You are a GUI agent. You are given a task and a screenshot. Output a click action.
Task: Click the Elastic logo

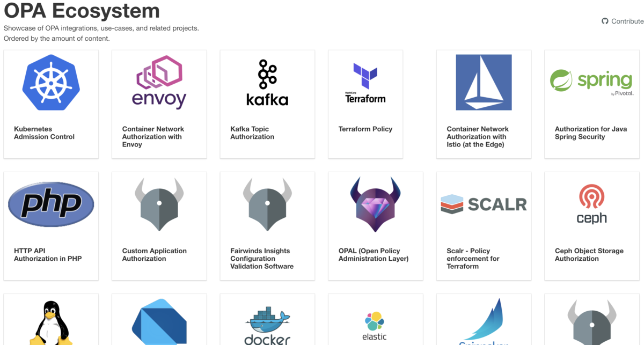click(x=375, y=326)
